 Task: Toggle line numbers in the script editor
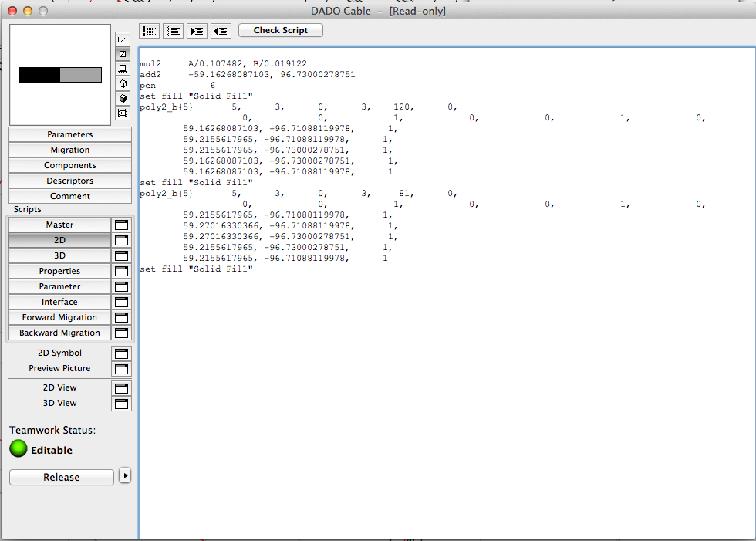coord(149,31)
